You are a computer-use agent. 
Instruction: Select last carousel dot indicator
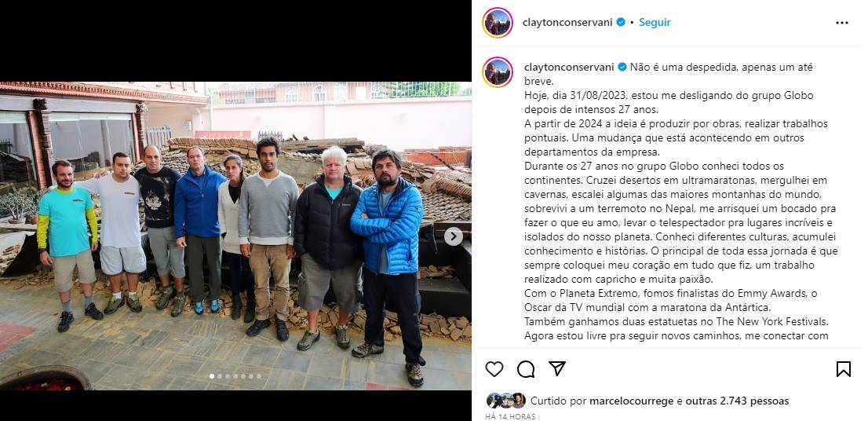pyautogui.click(x=258, y=376)
